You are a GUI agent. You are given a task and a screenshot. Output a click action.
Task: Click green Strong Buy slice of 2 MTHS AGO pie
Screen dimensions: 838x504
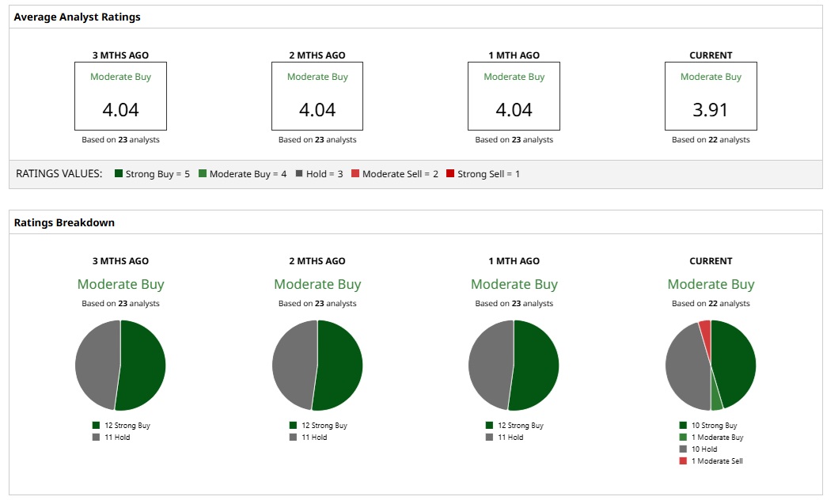(340, 365)
